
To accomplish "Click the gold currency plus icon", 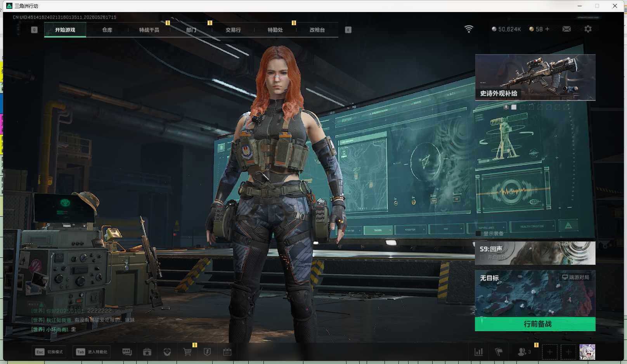I will coord(547,29).
